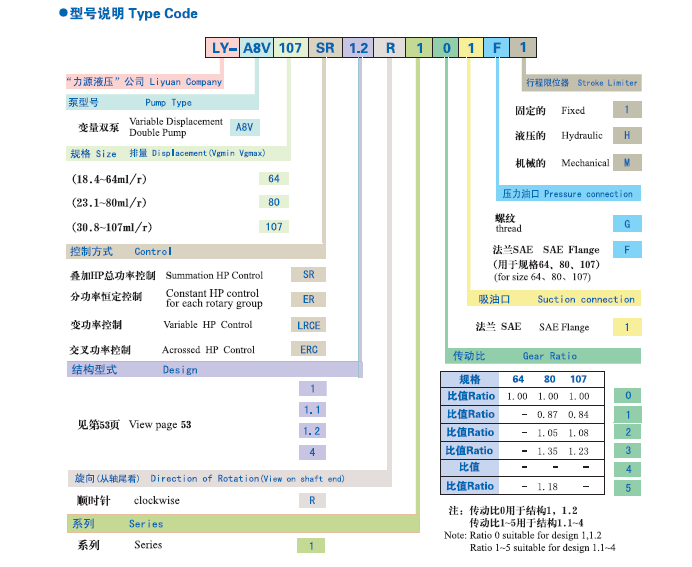Screen dimensions: 692x567
Task: Select the A8V box in the top code row
Action: (256, 48)
